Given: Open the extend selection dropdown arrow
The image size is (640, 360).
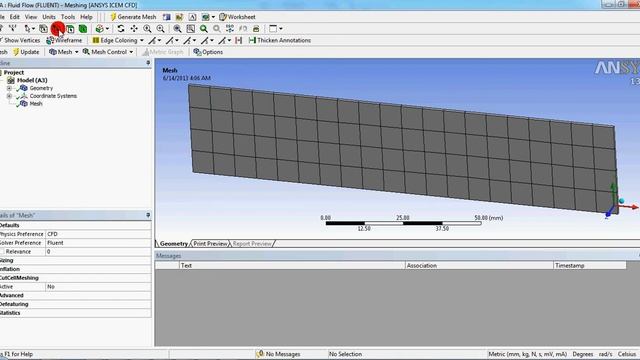Looking at the screenshot, I should pos(107,29).
